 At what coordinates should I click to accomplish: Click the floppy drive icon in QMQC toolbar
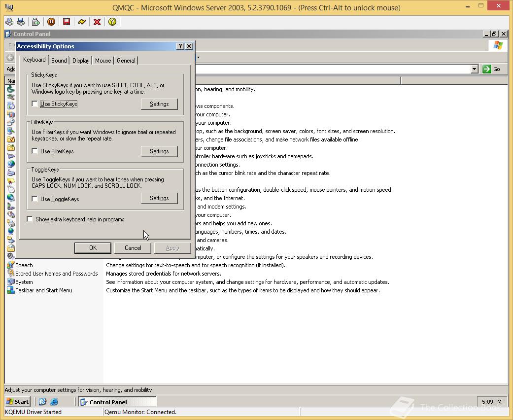(x=21, y=22)
